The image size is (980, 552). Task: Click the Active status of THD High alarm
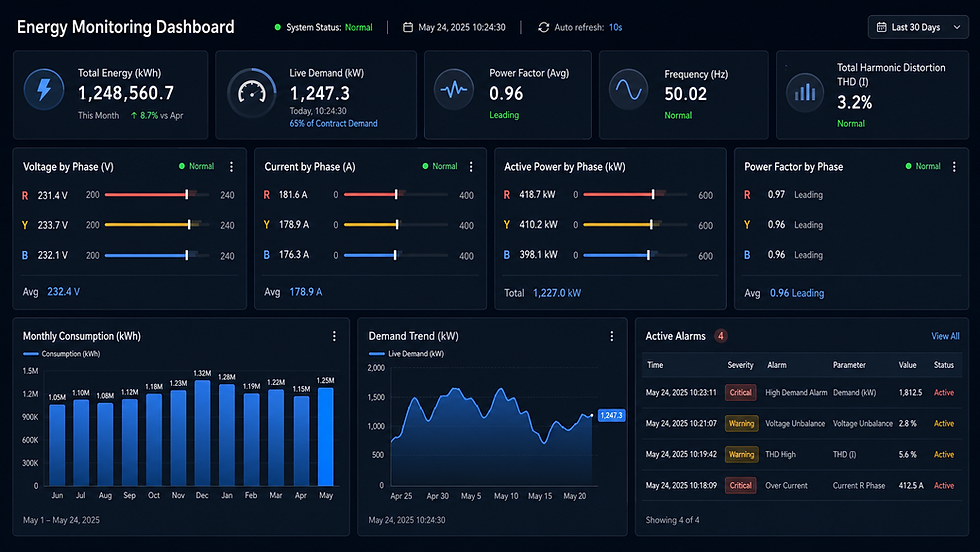944,454
